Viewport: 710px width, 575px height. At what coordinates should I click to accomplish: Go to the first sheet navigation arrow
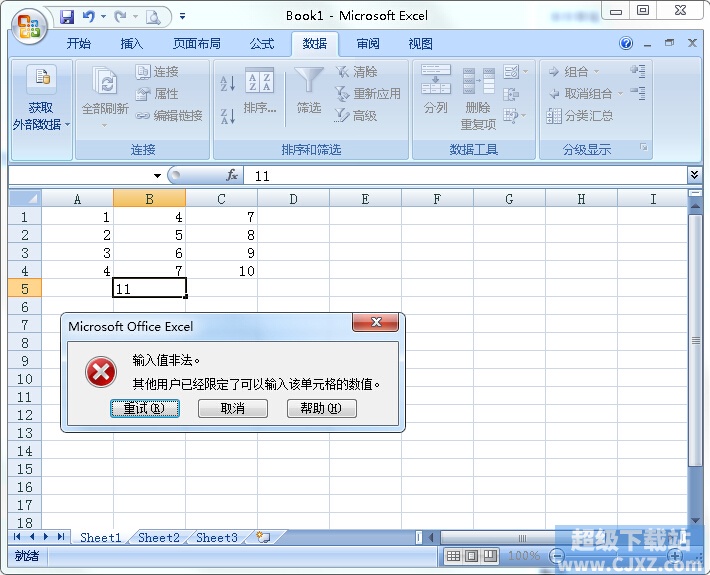(17, 537)
